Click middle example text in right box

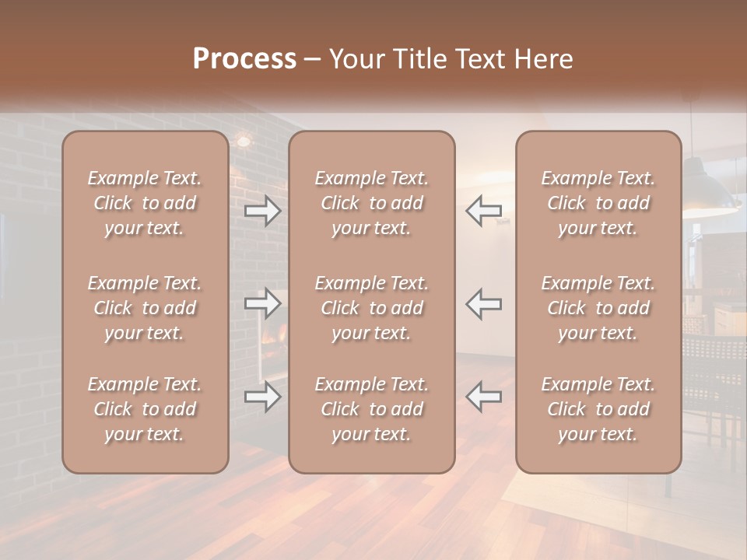tap(598, 308)
